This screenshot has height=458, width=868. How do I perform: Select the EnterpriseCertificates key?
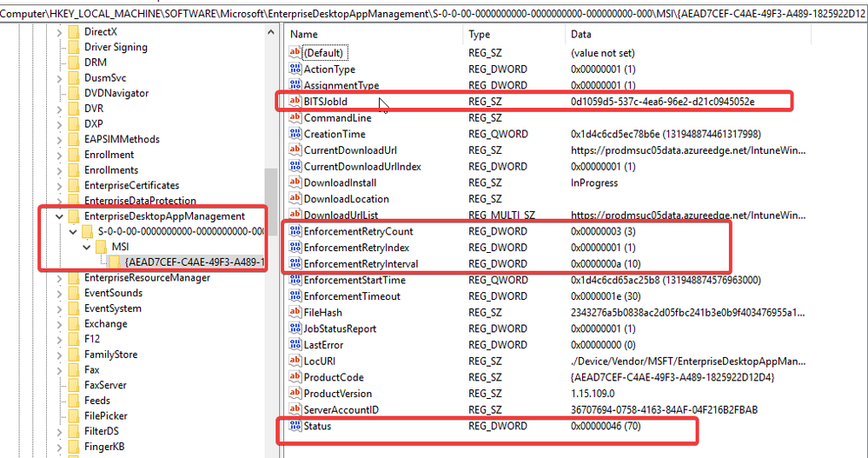point(132,185)
